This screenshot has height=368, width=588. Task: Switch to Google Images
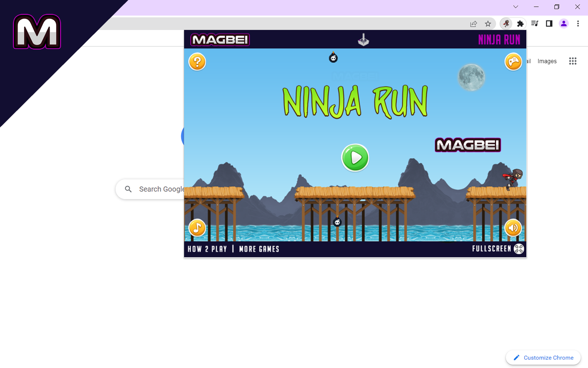(547, 61)
